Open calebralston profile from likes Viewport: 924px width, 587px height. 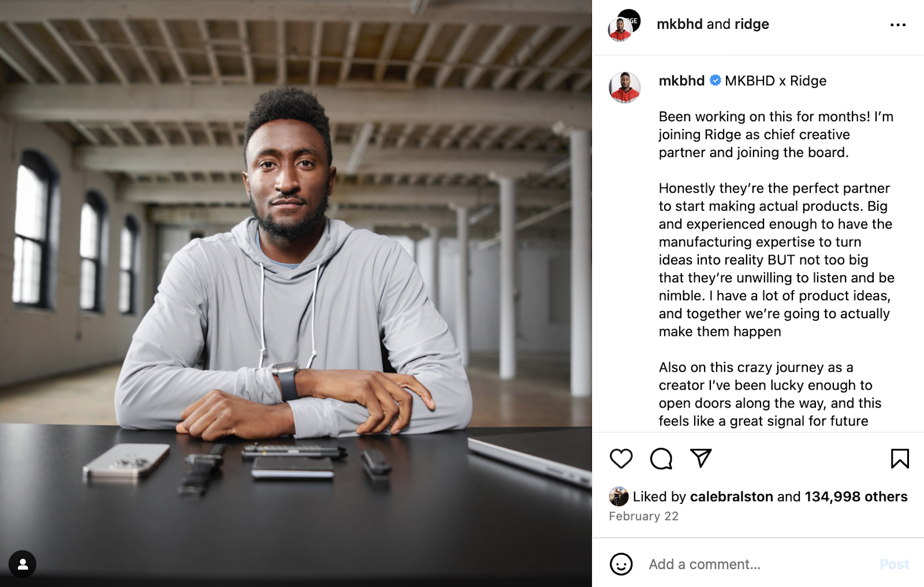coord(731,496)
